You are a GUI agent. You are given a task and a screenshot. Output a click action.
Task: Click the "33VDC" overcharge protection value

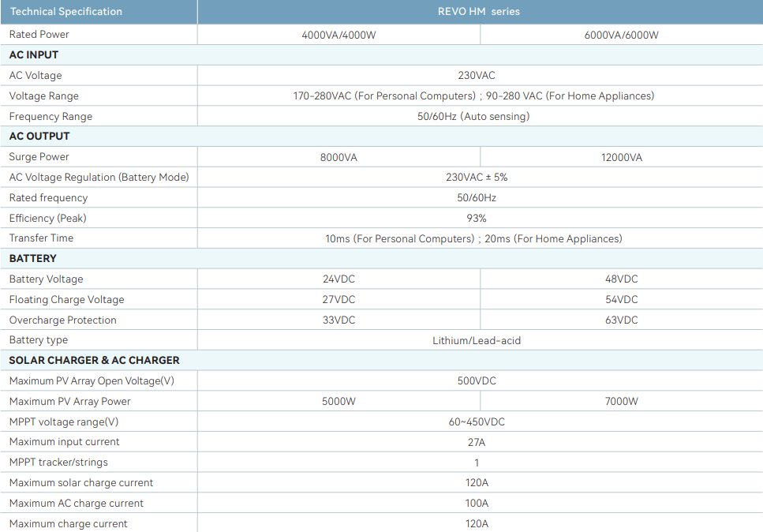pyautogui.click(x=338, y=320)
